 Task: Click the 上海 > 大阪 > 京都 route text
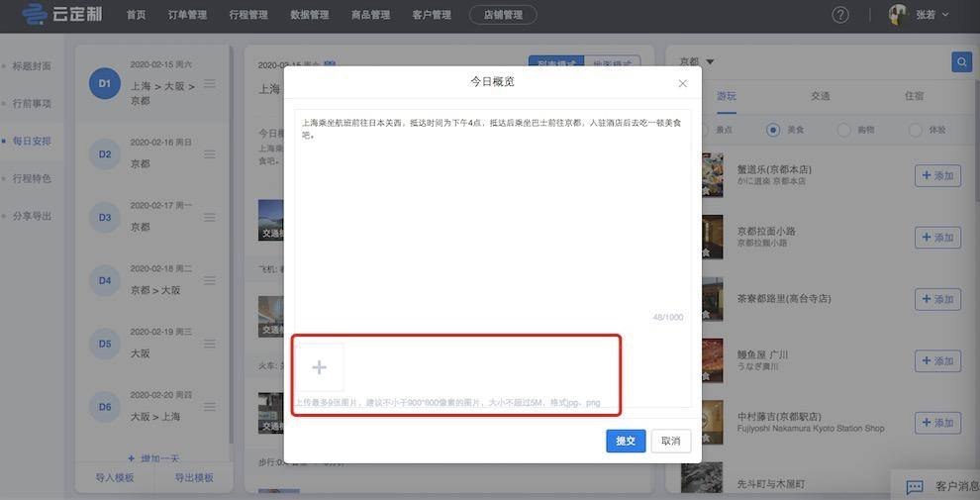(x=162, y=92)
